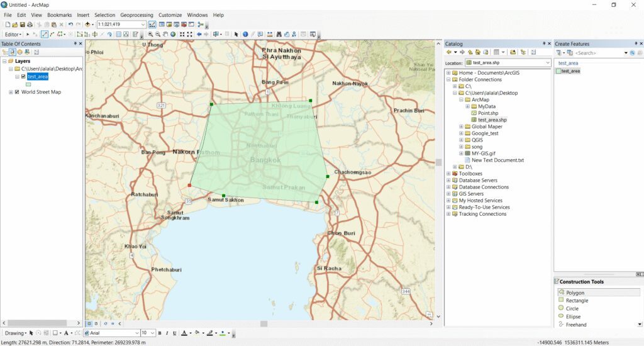This screenshot has height=346, width=644.
Task: Open the Arial font dropdown
Action: click(136, 333)
